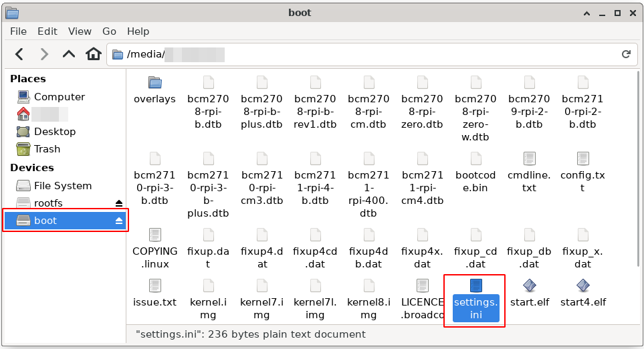This screenshot has width=644, height=349.
Task: Select the bcm2708-rpi-cm.dtb file
Action: tap(368, 103)
